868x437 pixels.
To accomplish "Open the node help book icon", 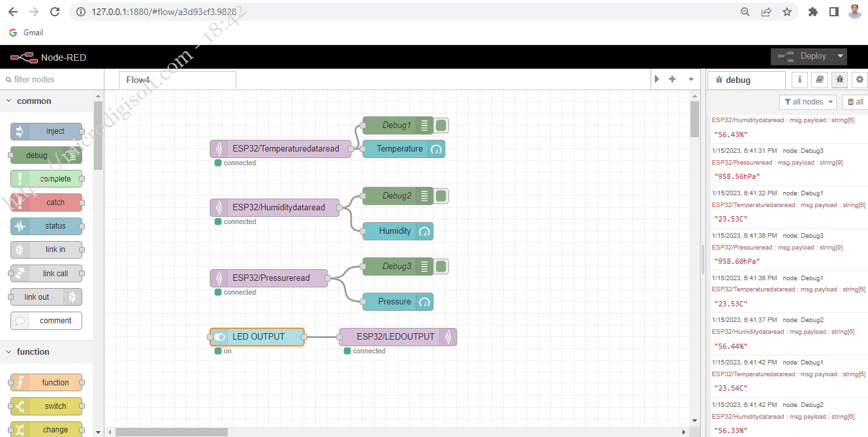I will click(820, 80).
